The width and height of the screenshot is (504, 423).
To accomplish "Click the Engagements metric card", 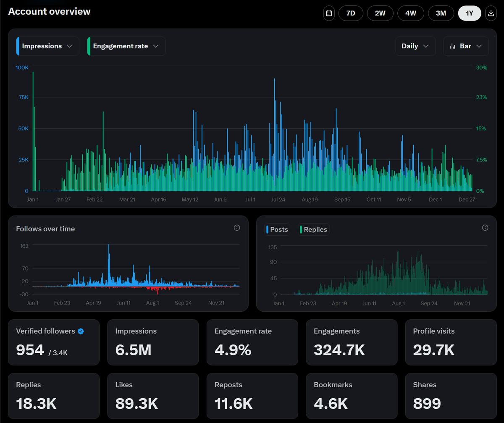I will [352, 342].
